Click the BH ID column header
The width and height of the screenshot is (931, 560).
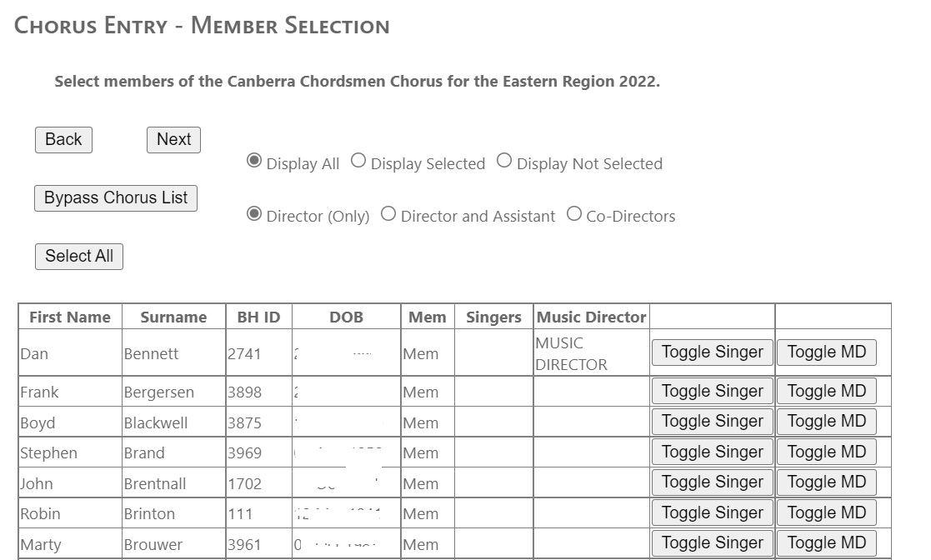(258, 317)
